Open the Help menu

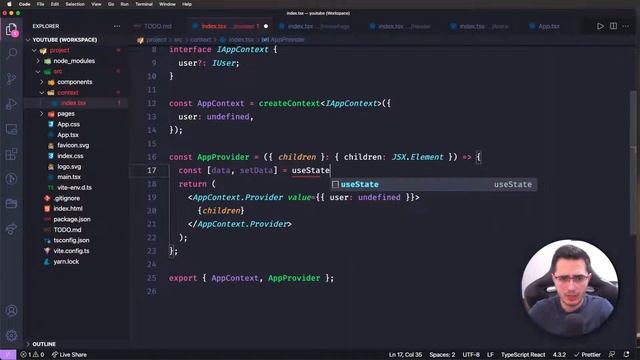187,4
